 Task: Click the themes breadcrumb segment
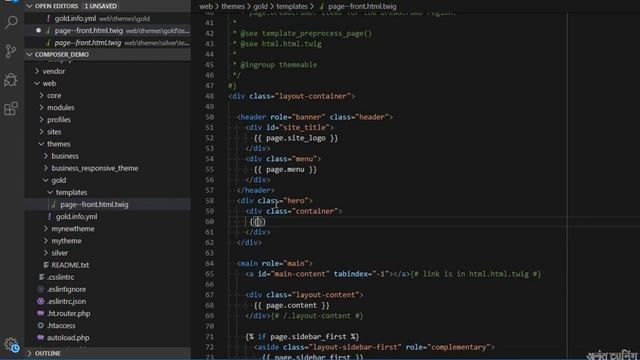coord(233,6)
